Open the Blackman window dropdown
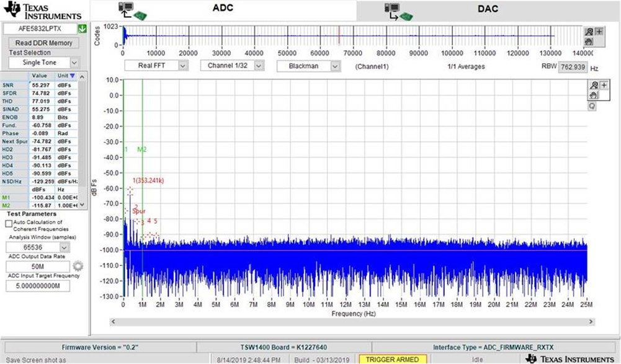 335,66
